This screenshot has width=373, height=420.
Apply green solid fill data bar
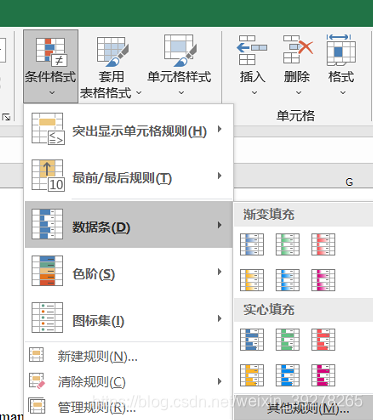pos(288,340)
